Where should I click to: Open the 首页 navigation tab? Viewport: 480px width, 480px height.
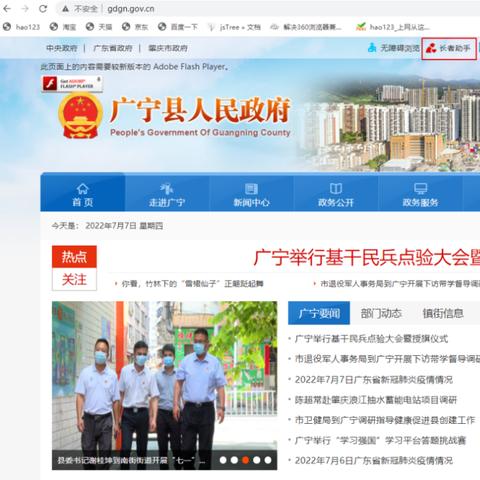pyautogui.click(x=83, y=193)
